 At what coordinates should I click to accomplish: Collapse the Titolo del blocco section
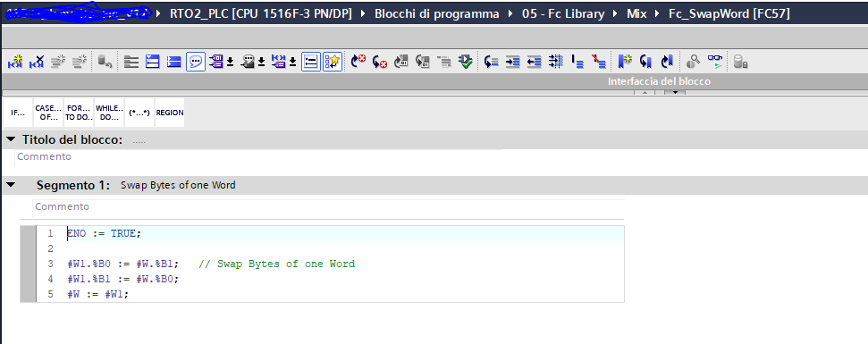11,140
